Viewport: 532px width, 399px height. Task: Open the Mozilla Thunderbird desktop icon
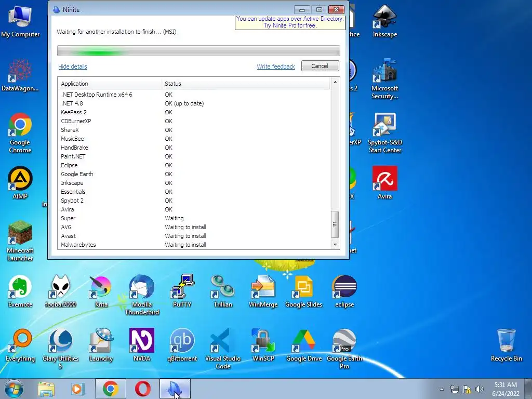(142, 295)
